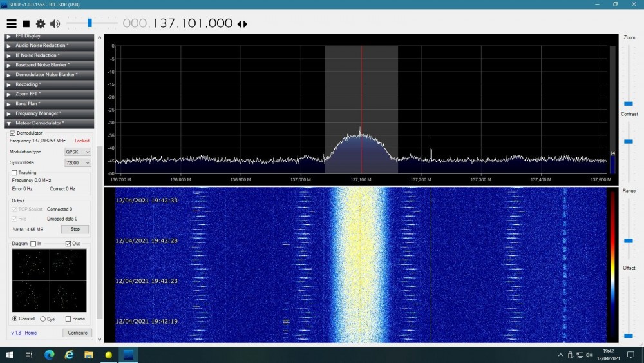Image resolution: width=644 pixels, height=363 pixels.
Task: Select the Eye radio button
Action: tap(43, 319)
